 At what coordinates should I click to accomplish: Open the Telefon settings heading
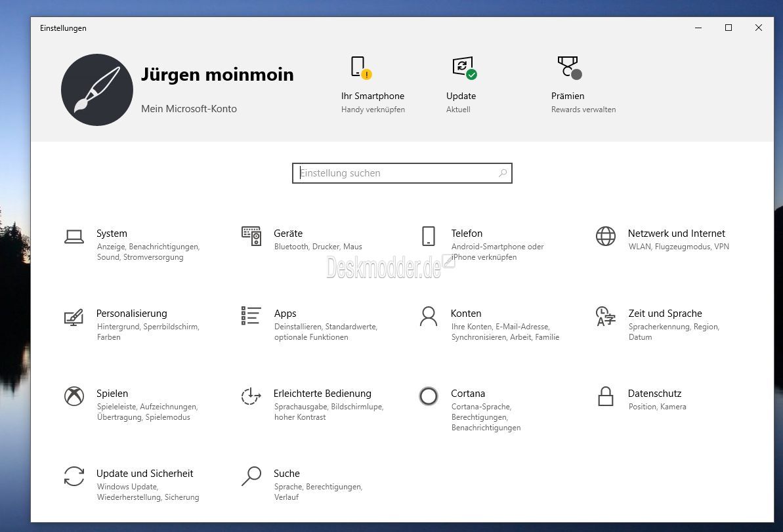point(467,234)
